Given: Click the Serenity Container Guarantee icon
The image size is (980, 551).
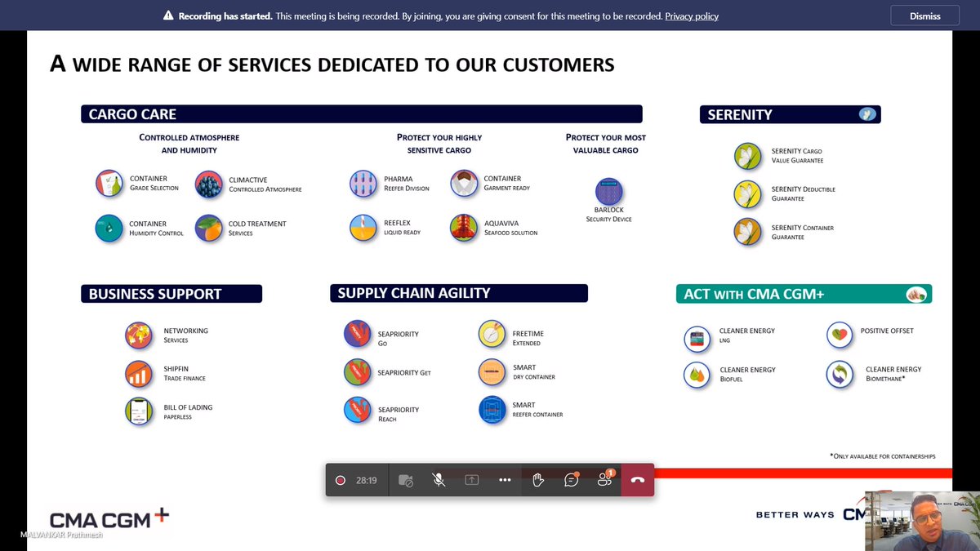Looking at the screenshot, I should 748,232.
